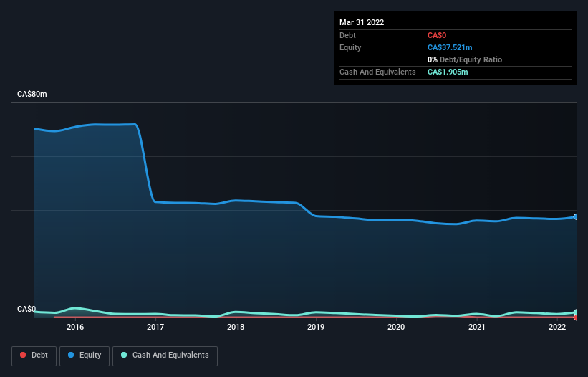Image resolution: width=588 pixels, height=377 pixels.
Task: Click the 2022 x-axis label
Action: pyautogui.click(x=557, y=327)
